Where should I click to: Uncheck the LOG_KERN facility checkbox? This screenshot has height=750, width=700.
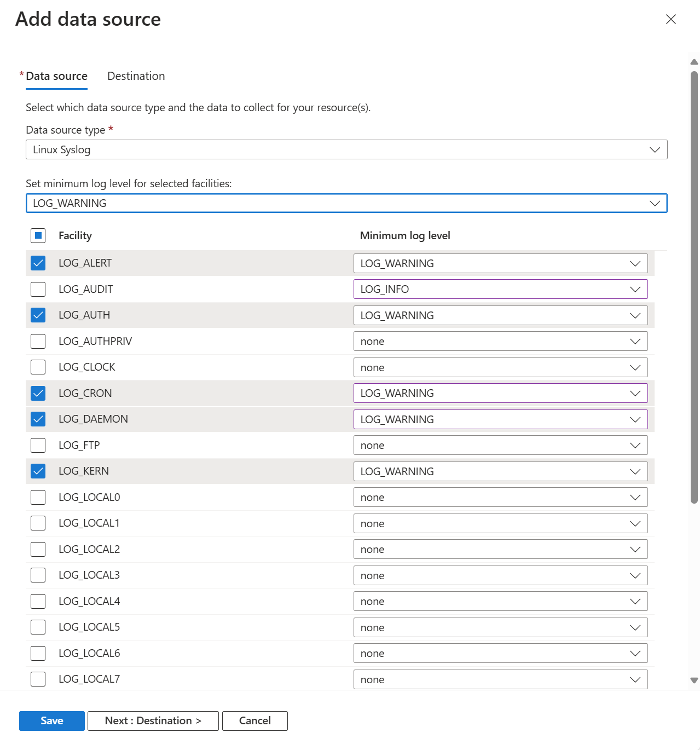point(38,471)
